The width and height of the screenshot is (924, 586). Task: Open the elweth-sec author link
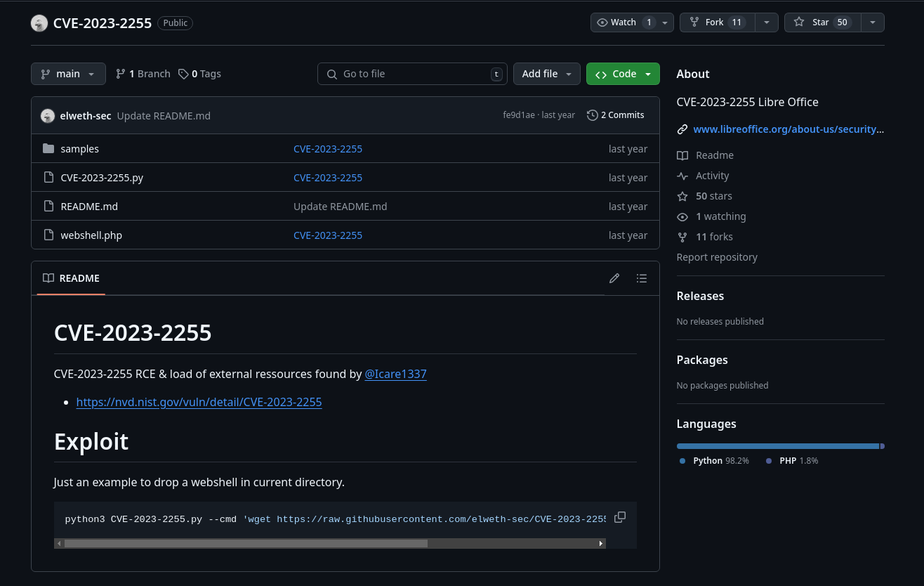(86, 116)
